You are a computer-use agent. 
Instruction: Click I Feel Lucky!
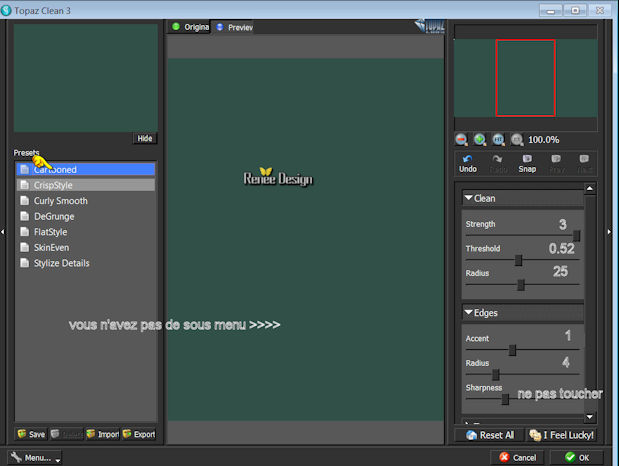click(x=561, y=435)
